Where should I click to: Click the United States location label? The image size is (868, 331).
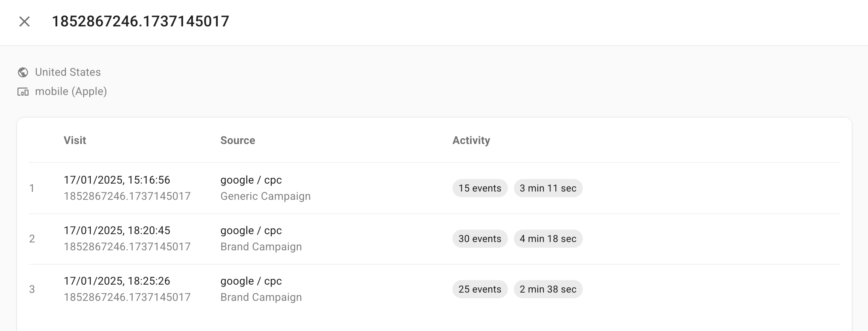[x=68, y=72]
